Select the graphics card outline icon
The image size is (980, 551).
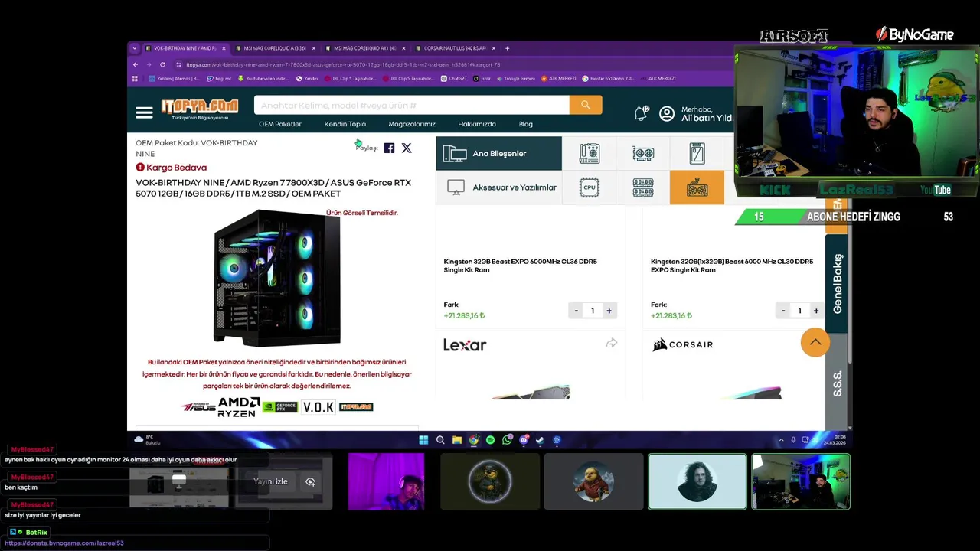coord(643,153)
